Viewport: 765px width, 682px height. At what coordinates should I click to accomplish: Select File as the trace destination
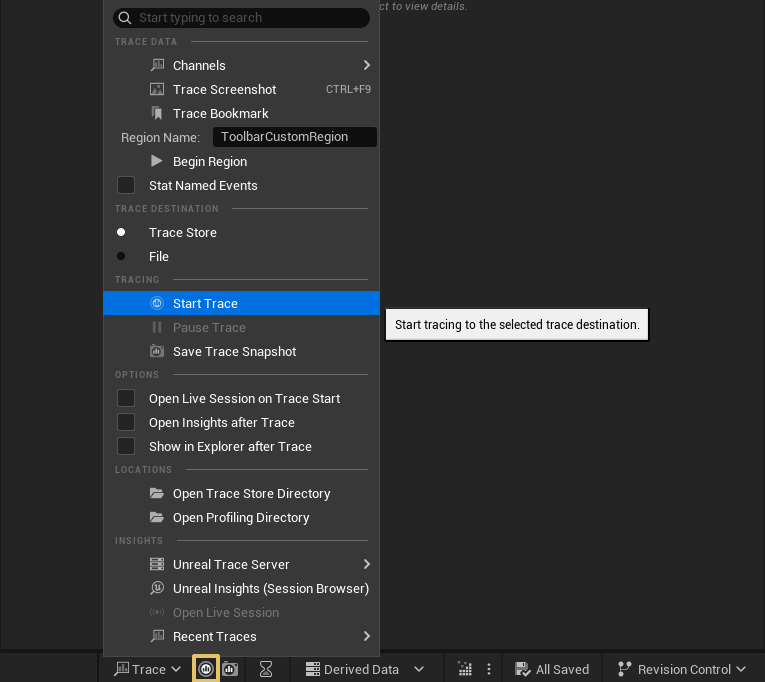click(122, 256)
